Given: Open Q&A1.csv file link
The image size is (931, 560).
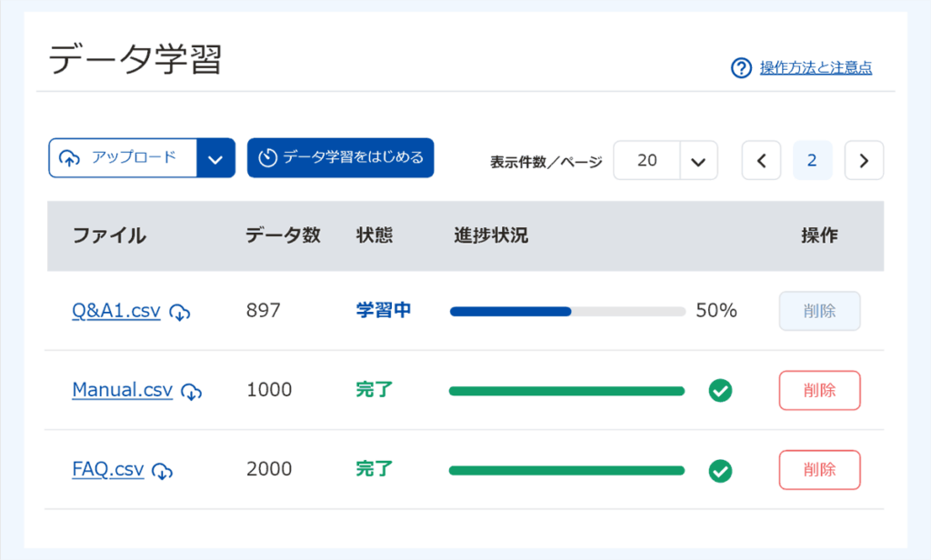Looking at the screenshot, I should tap(116, 311).
